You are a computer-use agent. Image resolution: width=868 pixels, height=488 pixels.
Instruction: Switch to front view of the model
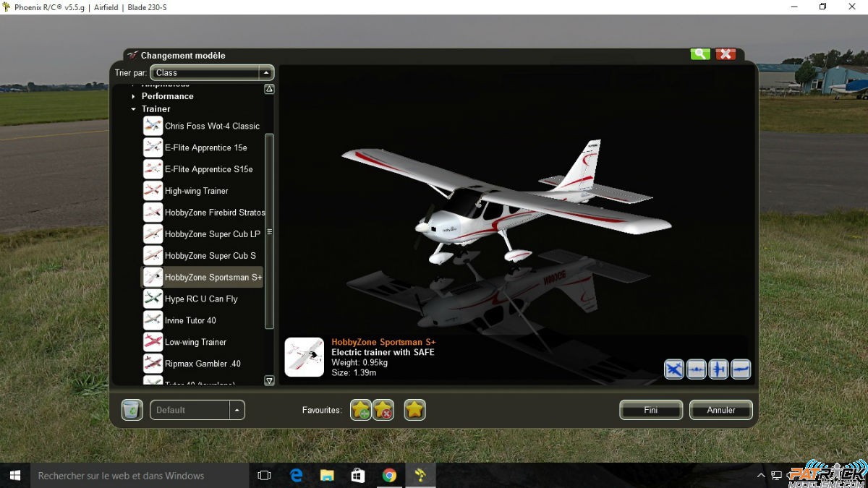tap(696, 369)
